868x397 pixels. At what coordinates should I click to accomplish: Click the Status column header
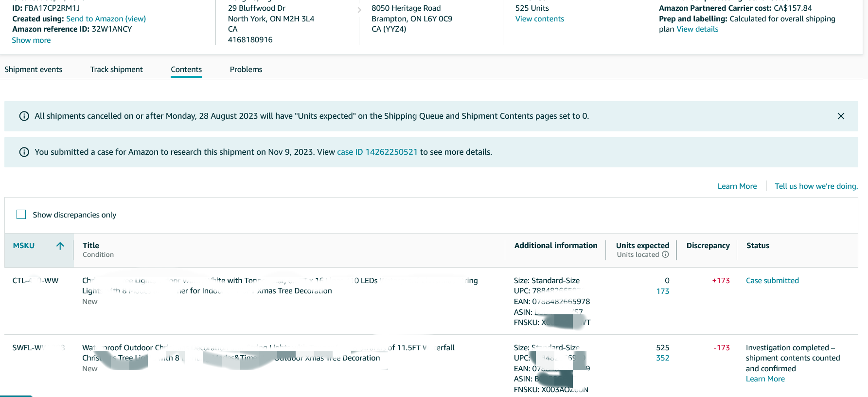point(758,246)
